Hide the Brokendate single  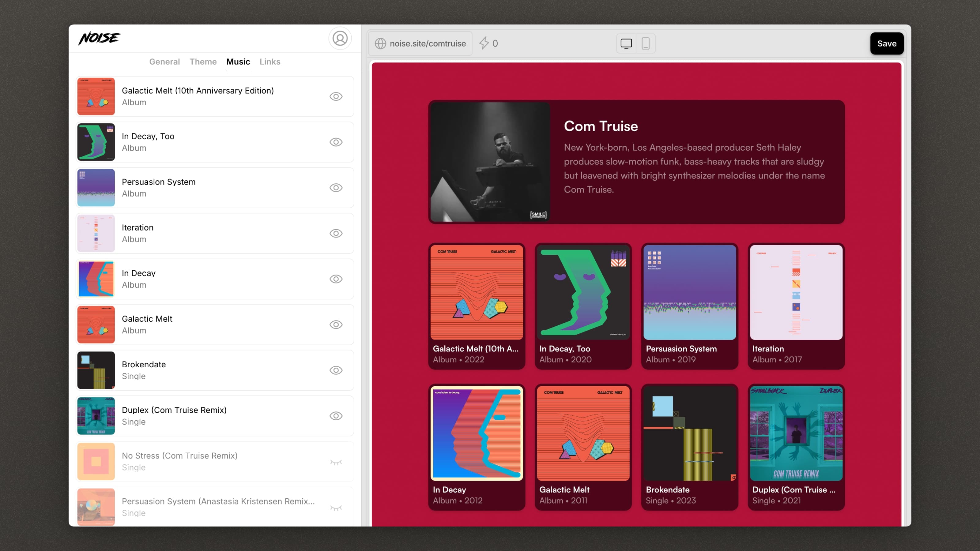pyautogui.click(x=336, y=370)
